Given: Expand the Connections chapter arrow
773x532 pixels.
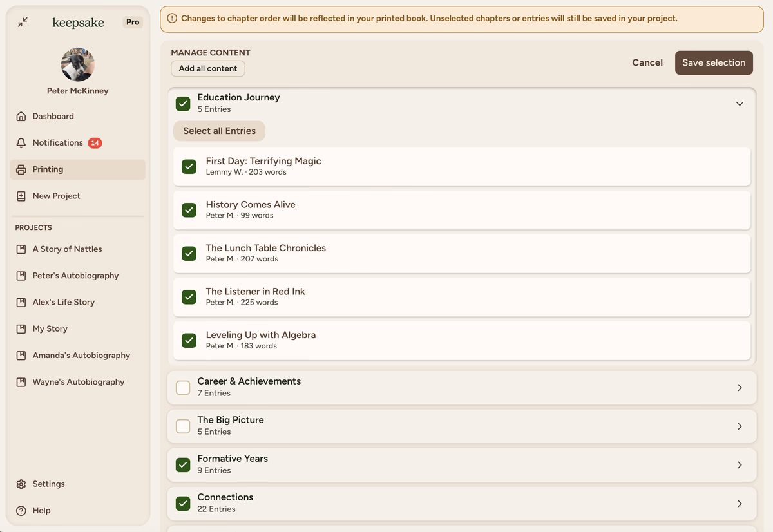Looking at the screenshot, I should click(x=740, y=504).
